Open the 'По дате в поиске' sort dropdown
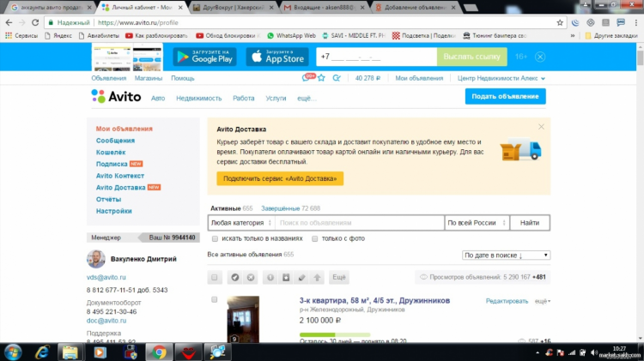The image size is (644, 361). (x=506, y=256)
